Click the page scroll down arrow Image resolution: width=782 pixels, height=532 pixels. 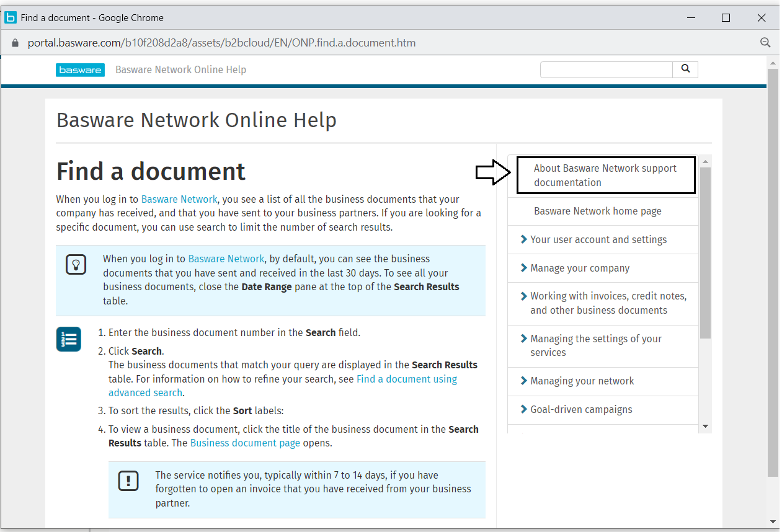pyautogui.click(x=773, y=522)
